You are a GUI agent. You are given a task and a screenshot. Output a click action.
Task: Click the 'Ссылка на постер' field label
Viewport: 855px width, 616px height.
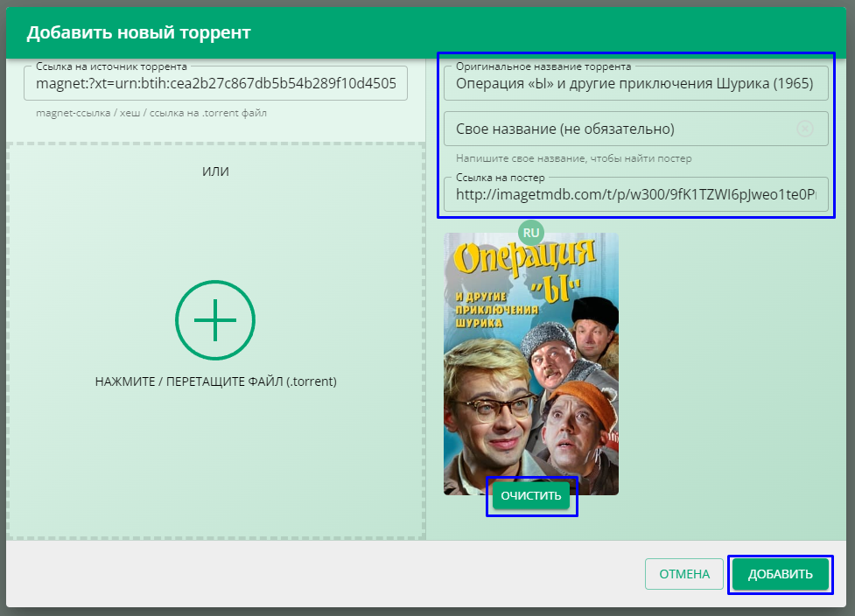(500, 178)
